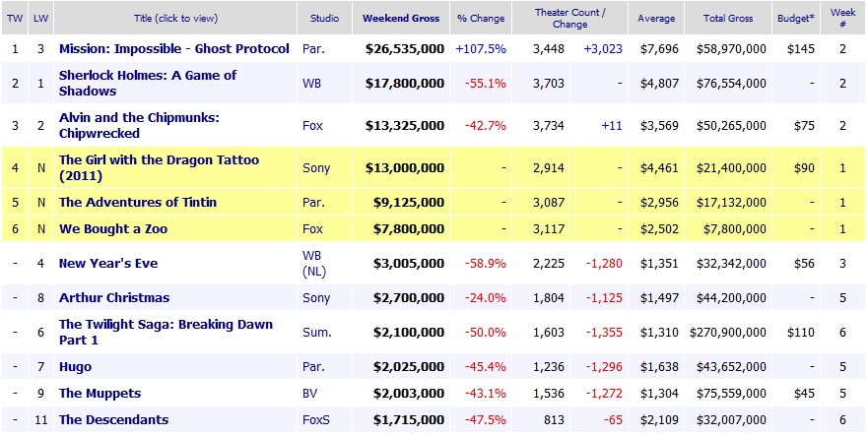Select weekend gross $13,000,000
The image size is (868, 436).
click(405, 167)
